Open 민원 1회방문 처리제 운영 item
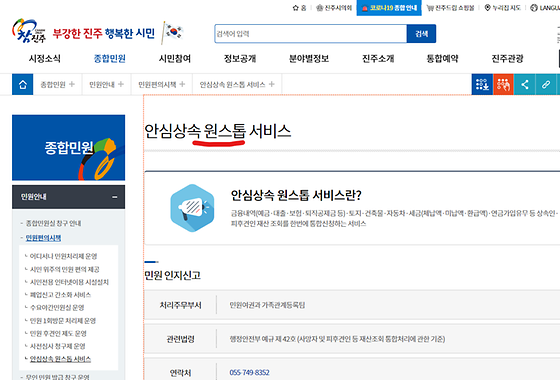 click(63, 321)
